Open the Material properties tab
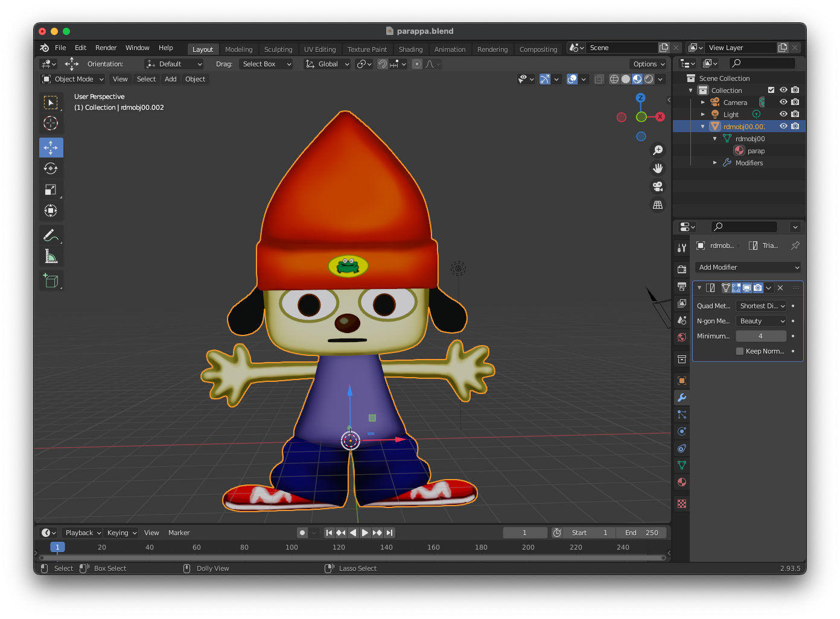 [x=682, y=482]
